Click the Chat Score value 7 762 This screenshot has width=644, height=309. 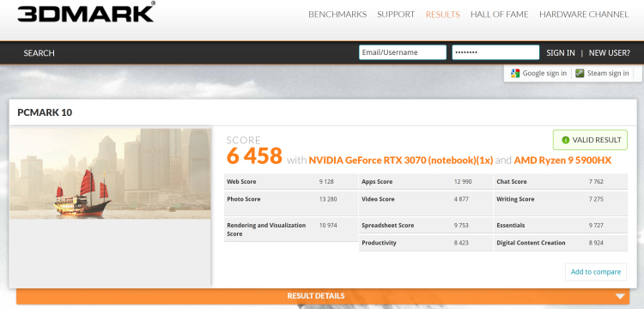(596, 181)
